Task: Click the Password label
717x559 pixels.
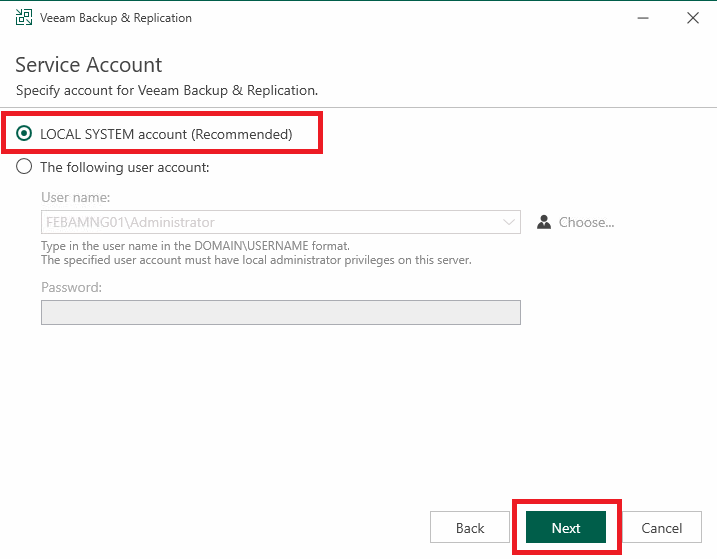Action: coord(71,287)
